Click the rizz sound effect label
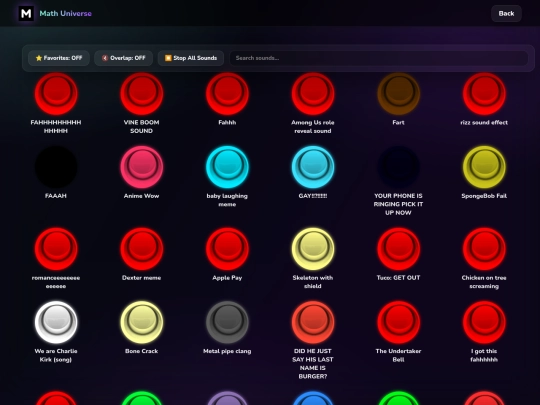 click(x=484, y=123)
